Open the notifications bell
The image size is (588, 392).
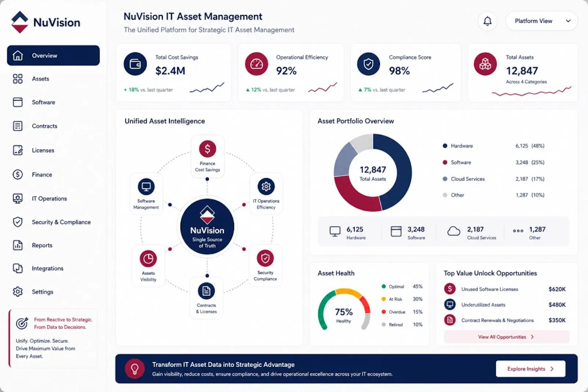(x=487, y=21)
